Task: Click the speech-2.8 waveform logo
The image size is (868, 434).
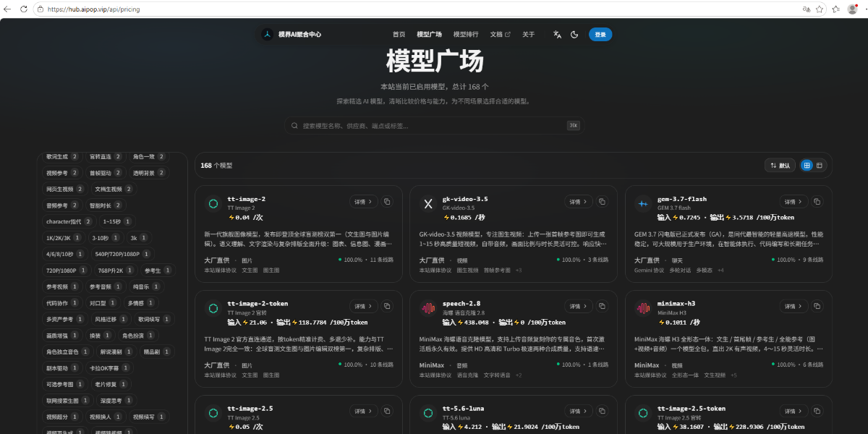Action: (x=428, y=309)
